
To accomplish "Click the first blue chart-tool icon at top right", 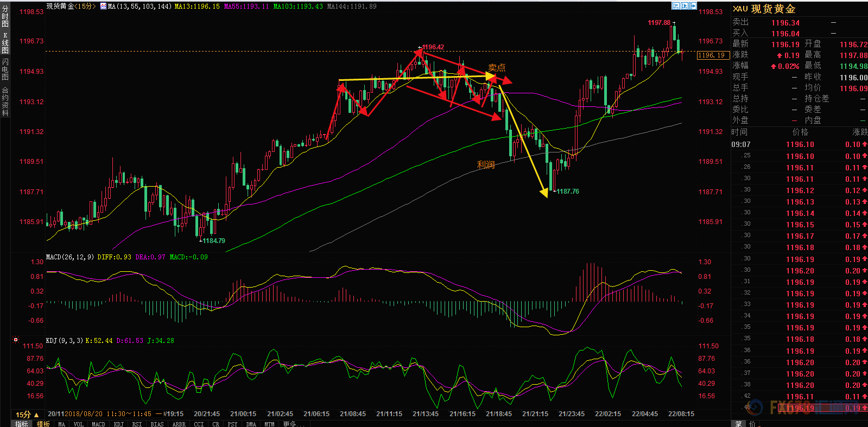I will (676, 6).
